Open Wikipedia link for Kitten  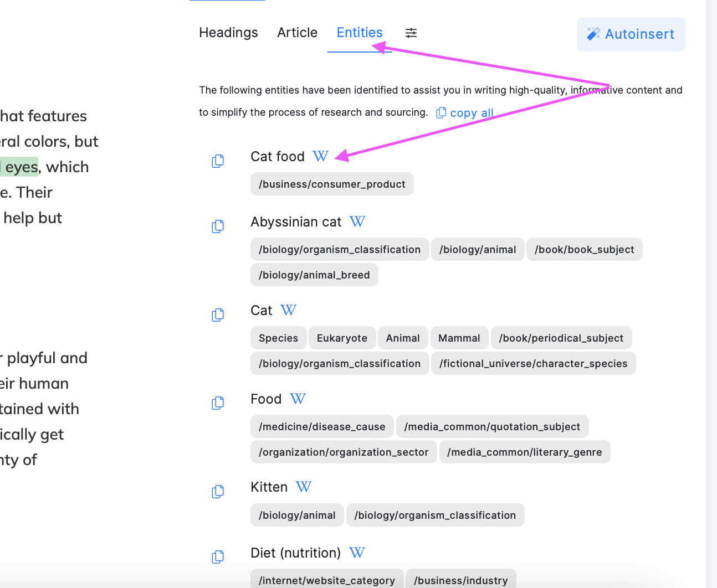pos(304,487)
